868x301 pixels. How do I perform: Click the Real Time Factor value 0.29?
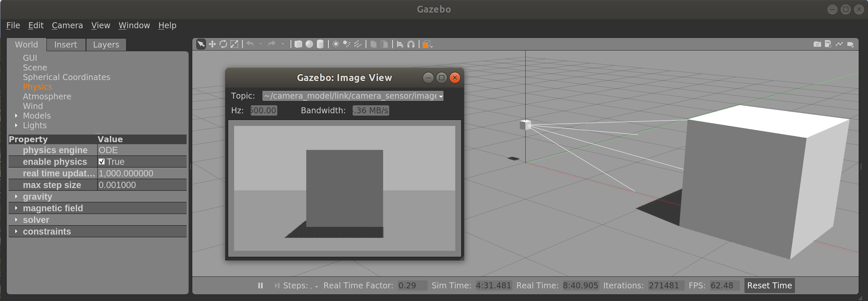pyautogui.click(x=412, y=285)
